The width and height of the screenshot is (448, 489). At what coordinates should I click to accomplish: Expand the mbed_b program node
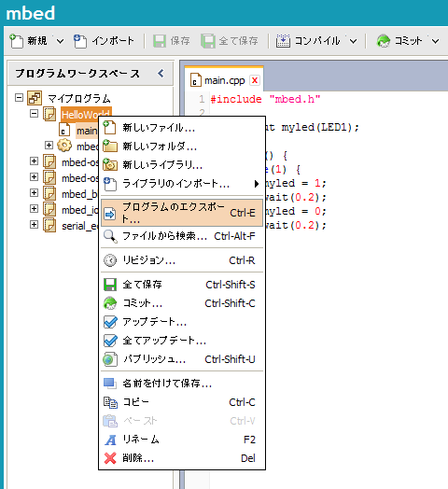pos(34,193)
